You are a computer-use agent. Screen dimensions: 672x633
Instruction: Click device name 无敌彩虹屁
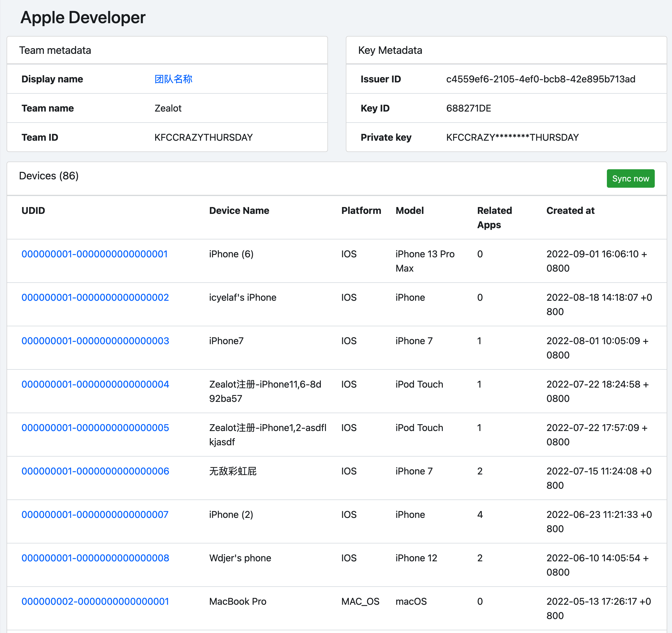click(233, 471)
